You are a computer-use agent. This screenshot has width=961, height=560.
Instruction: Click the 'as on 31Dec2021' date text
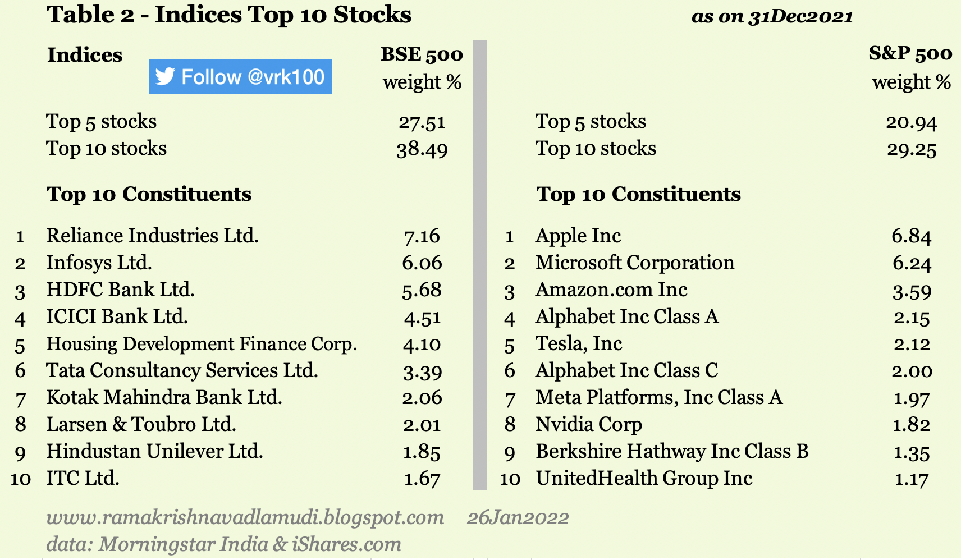pos(772,16)
